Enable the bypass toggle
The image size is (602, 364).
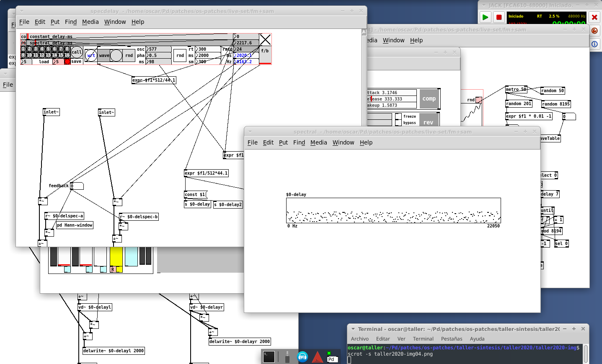[398, 123]
